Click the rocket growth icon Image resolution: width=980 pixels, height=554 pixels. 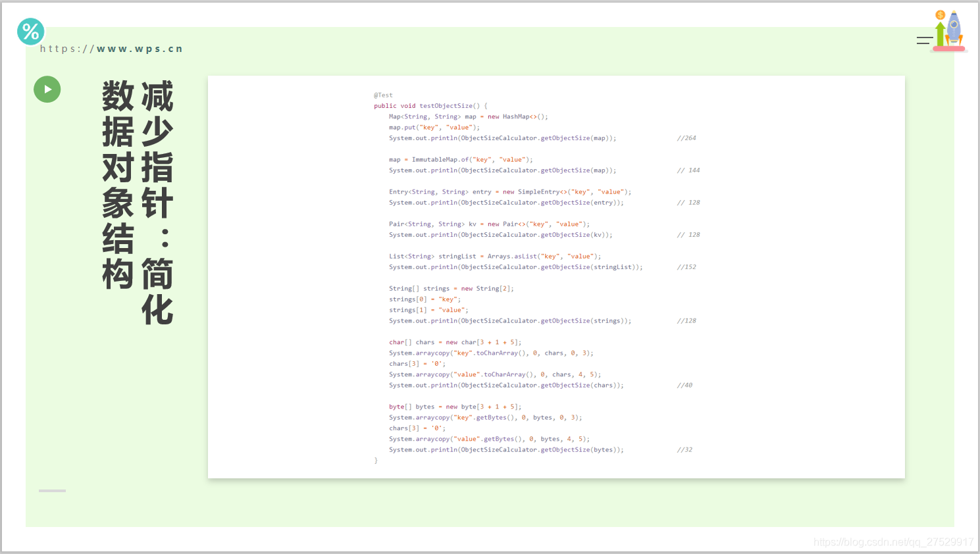[948, 31]
